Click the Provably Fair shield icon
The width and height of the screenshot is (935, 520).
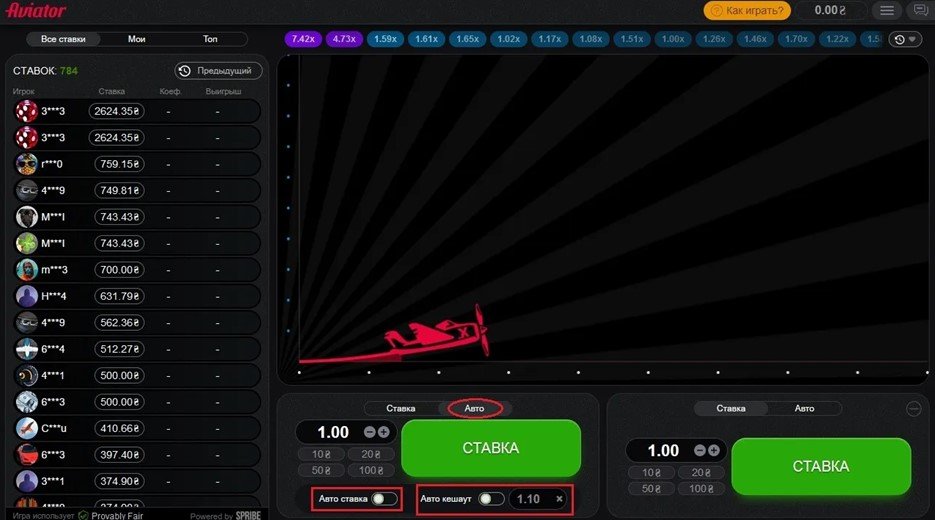click(x=83, y=515)
